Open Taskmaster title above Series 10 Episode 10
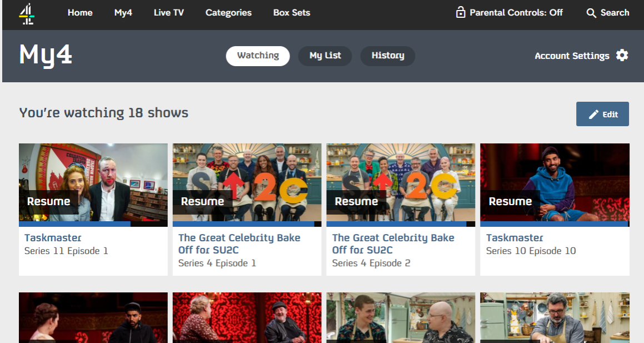The width and height of the screenshot is (644, 343). (x=515, y=238)
